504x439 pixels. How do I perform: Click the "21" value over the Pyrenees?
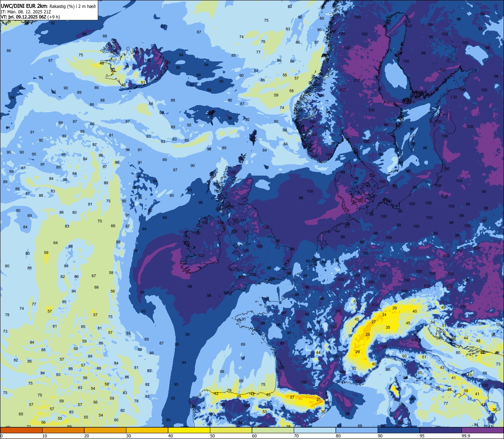click(319, 399)
